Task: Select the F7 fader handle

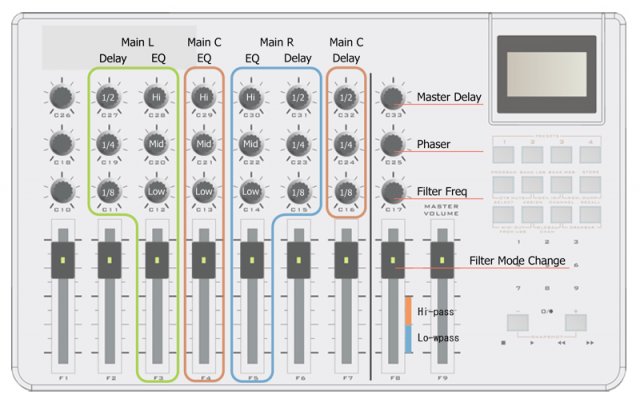Action: (x=346, y=260)
